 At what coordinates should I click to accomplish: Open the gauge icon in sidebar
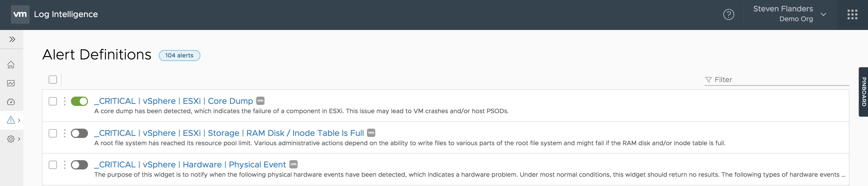pyautogui.click(x=11, y=102)
